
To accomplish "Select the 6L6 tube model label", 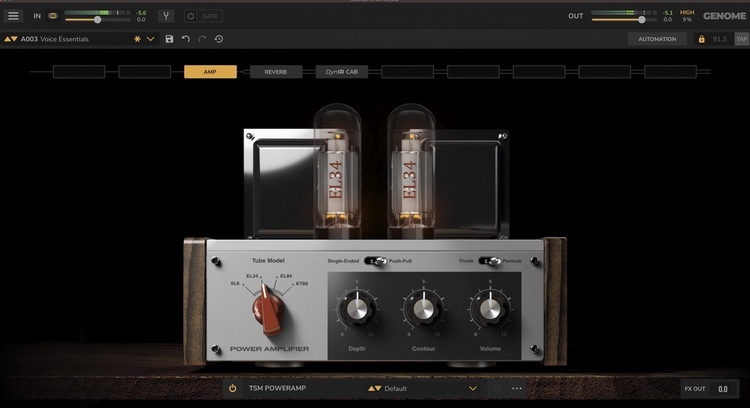I will click(235, 284).
